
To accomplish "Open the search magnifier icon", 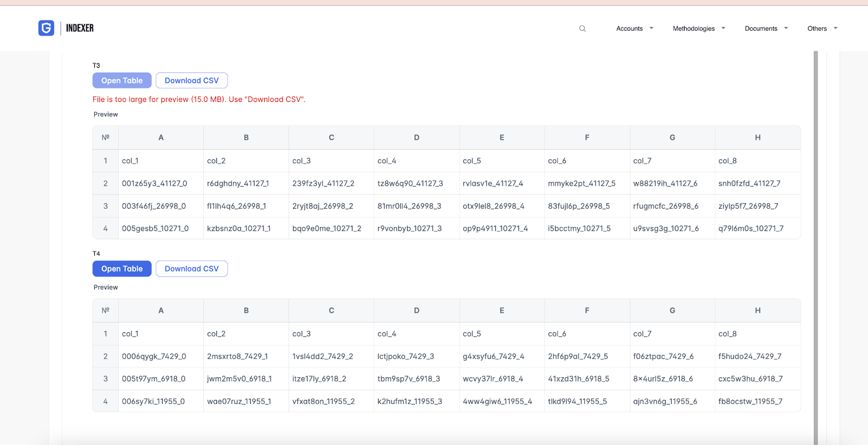I will [582, 29].
